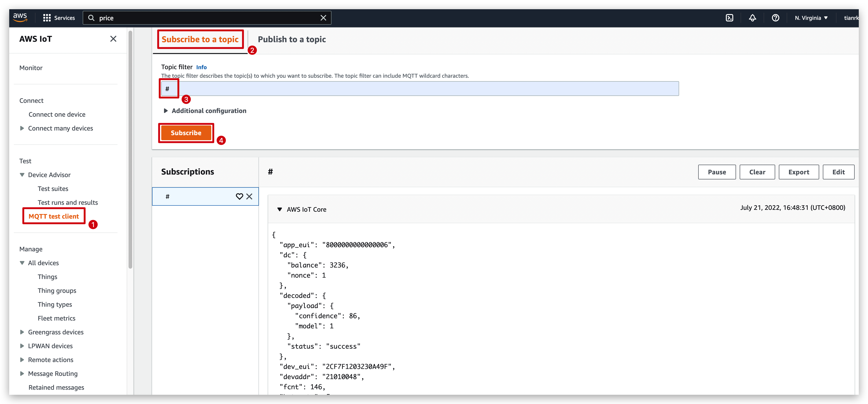
Task: Collapse Device Advisor tree
Action: point(22,175)
